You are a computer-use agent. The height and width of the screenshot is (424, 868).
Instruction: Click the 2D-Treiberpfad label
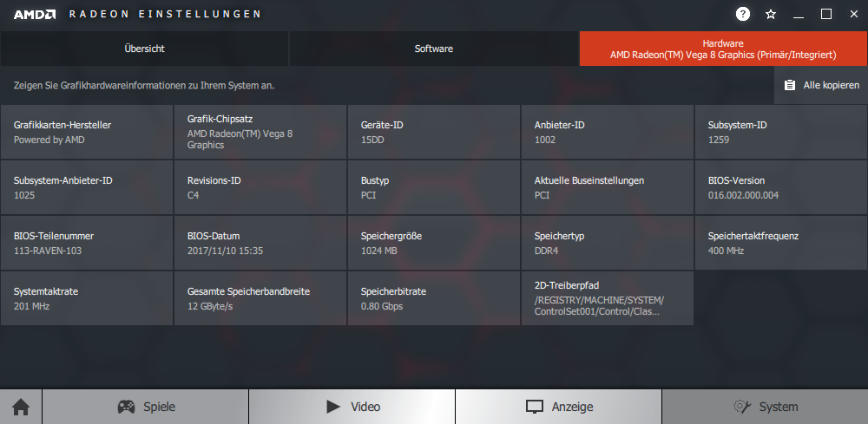tap(567, 285)
